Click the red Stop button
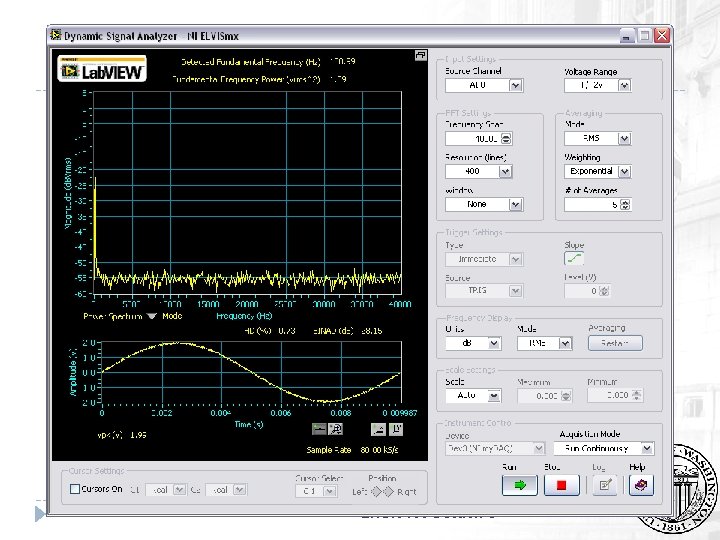This screenshot has height=540, width=720. (562, 485)
